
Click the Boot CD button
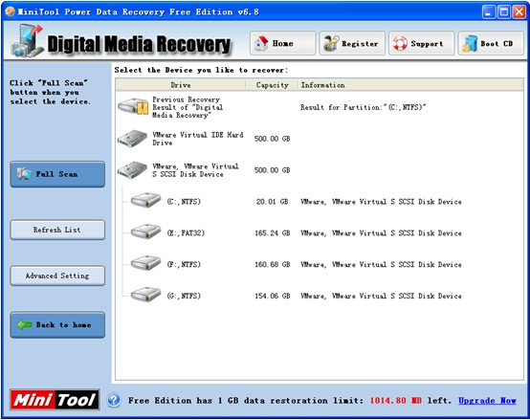(x=491, y=43)
